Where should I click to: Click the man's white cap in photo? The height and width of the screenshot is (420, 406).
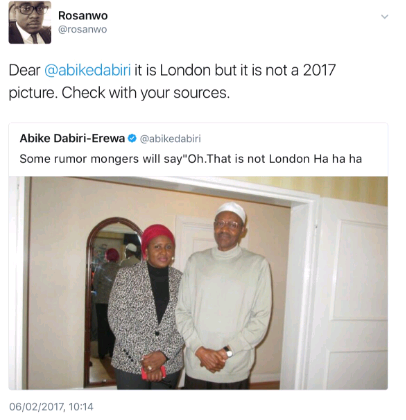click(x=231, y=211)
